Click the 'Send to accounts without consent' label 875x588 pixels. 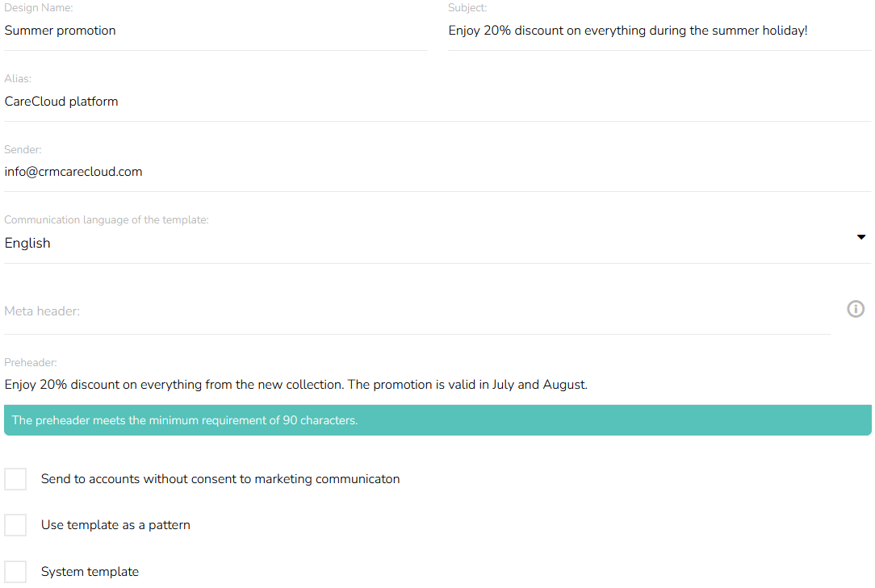(x=220, y=479)
